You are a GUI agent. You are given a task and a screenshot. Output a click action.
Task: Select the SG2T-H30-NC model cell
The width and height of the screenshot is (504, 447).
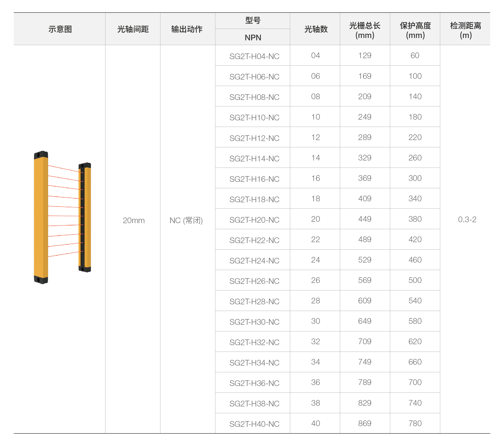point(254,322)
